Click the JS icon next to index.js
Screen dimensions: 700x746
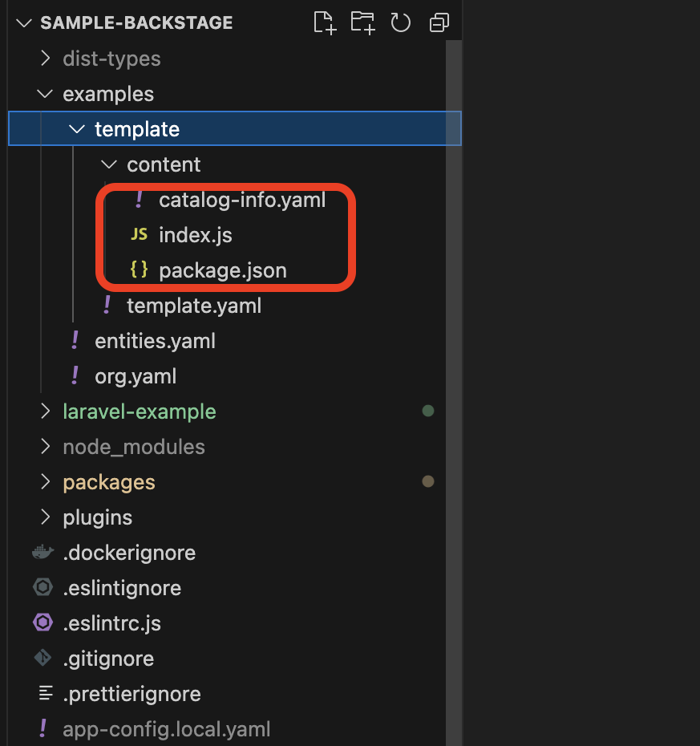point(139,235)
